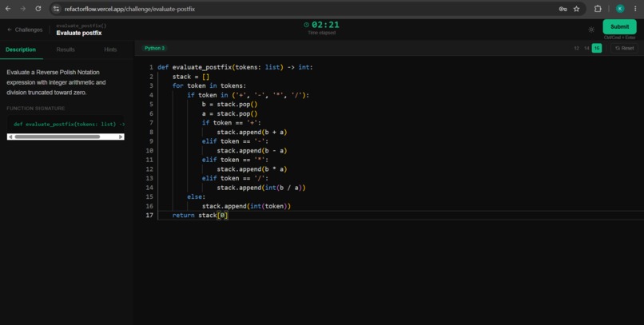Click the signature horizontal scrollbar thumb
Image resolution: width=644 pixels, height=325 pixels.
(x=57, y=137)
